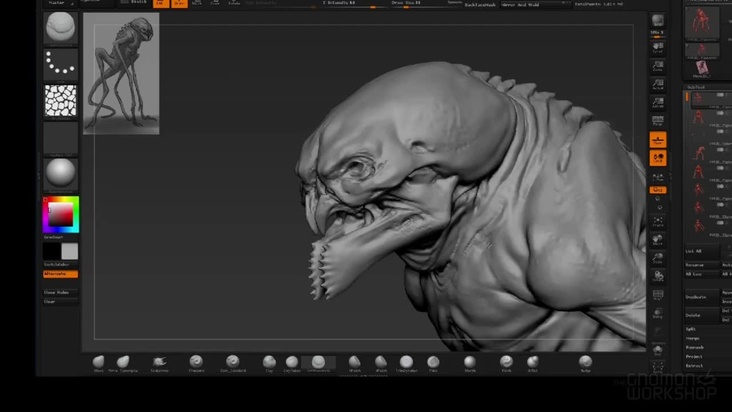The height and width of the screenshot is (412, 732).
Task: Select the hPolish brush
Action: tap(355, 363)
